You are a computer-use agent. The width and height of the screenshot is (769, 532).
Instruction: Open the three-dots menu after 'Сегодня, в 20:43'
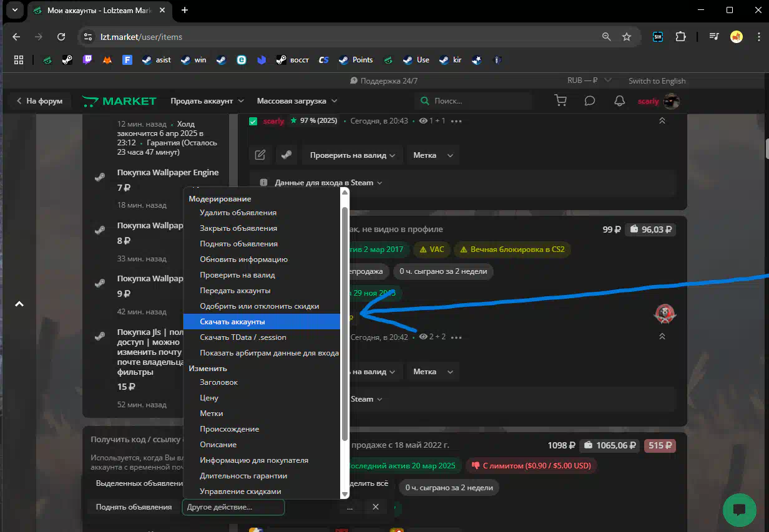coord(456,121)
